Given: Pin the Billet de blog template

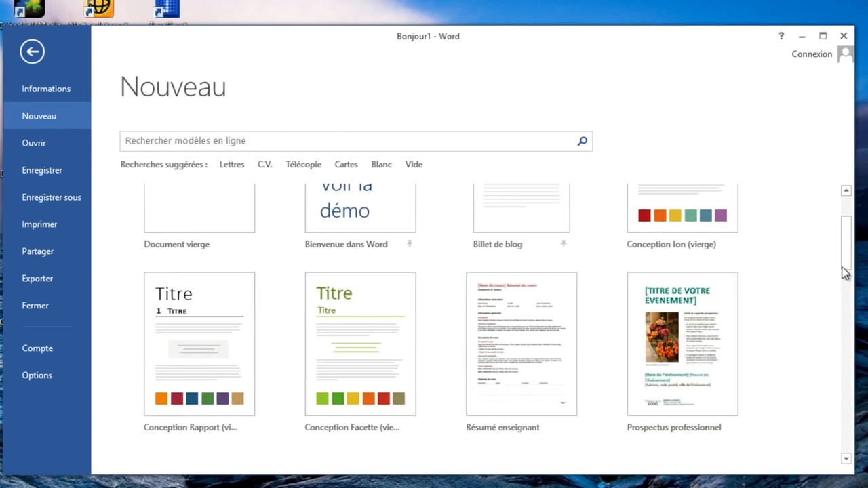Looking at the screenshot, I should (564, 243).
